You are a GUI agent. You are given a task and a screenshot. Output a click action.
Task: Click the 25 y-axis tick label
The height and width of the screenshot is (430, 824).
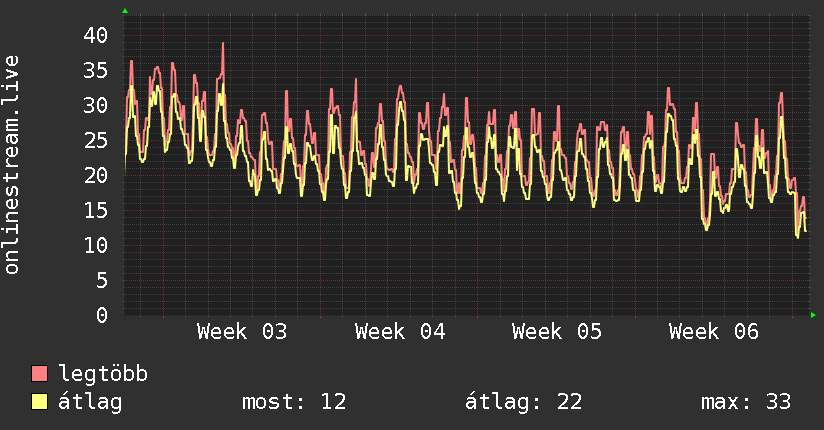pyautogui.click(x=96, y=140)
